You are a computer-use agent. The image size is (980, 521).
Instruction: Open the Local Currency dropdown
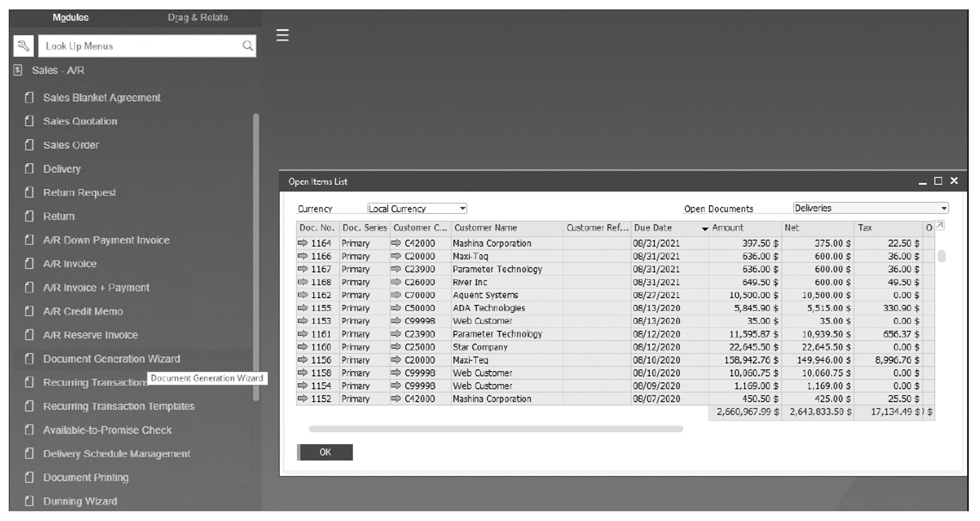(462, 208)
